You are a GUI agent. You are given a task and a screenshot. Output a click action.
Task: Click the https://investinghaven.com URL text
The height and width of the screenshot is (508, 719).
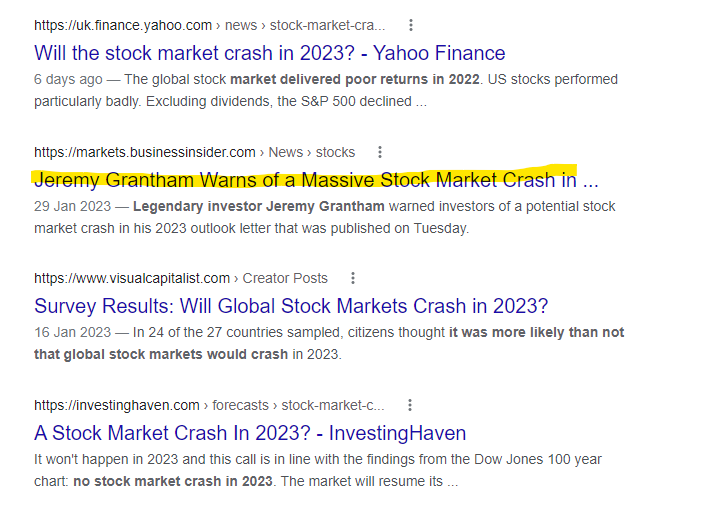[117, 405]
